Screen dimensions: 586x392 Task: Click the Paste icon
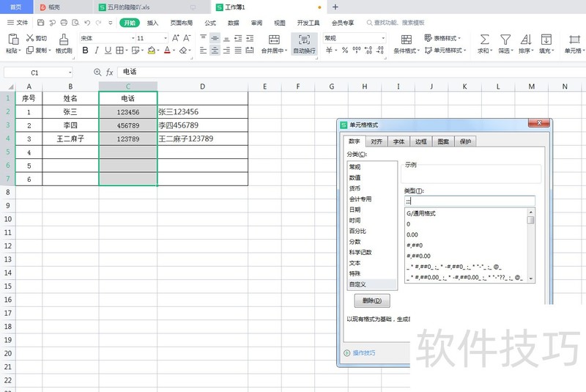[13, 40]
